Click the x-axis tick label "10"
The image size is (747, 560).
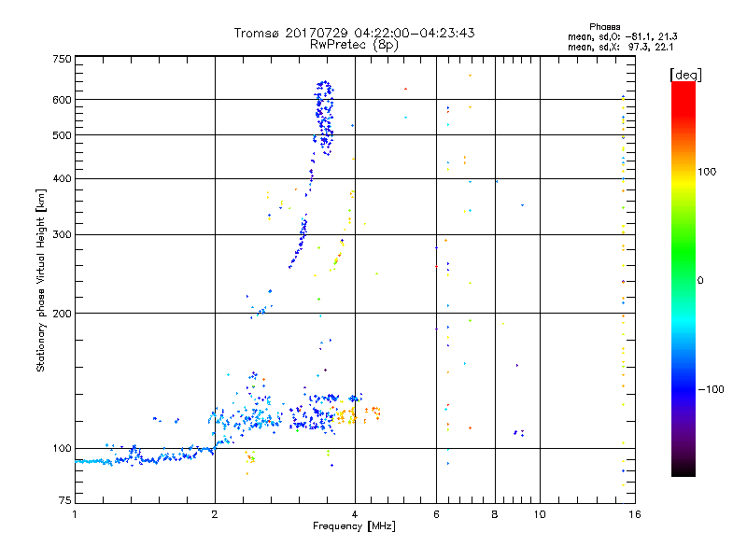pos(540,514)
